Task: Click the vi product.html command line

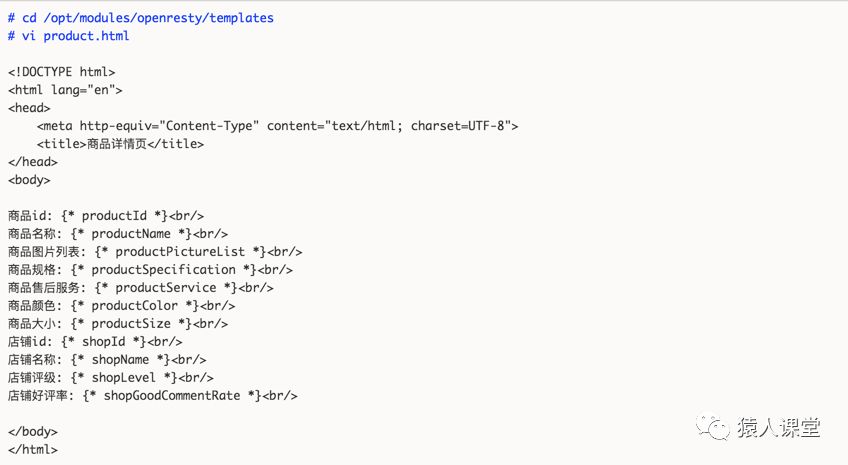Action: [x=68, y=36]
